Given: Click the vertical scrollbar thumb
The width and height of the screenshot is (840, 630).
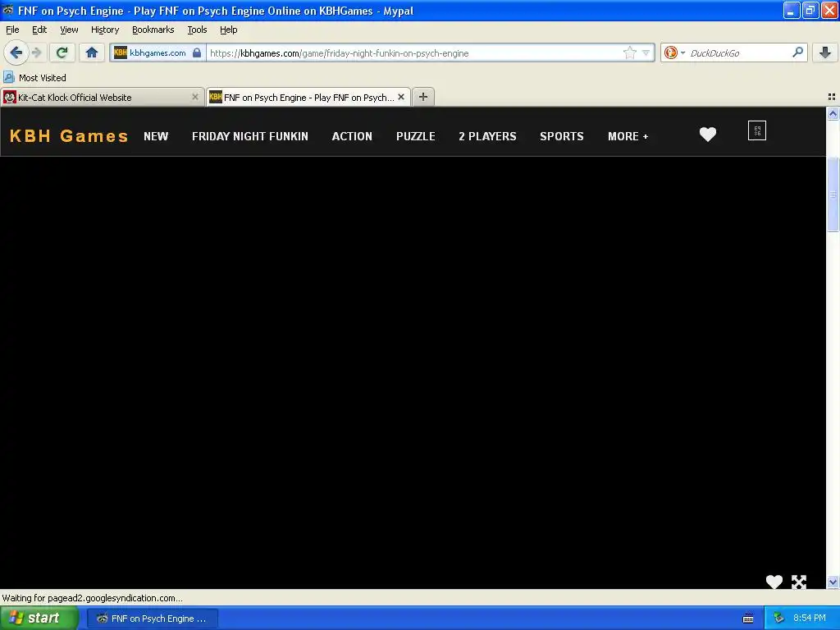Looking at the screenshot, I should (833, 194).
